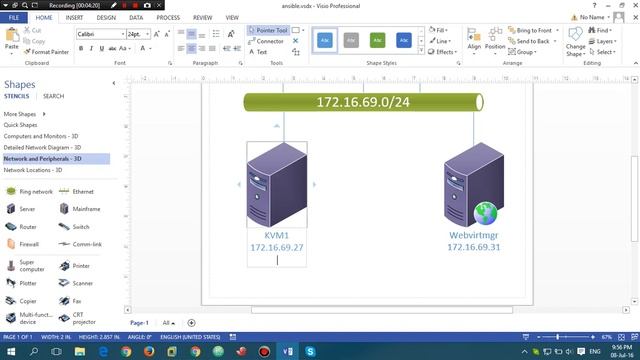Image resolution: width=640 pixels, height=360 pixels.
Task: Open the Effects dropdown
Action: tap(442, 52)
